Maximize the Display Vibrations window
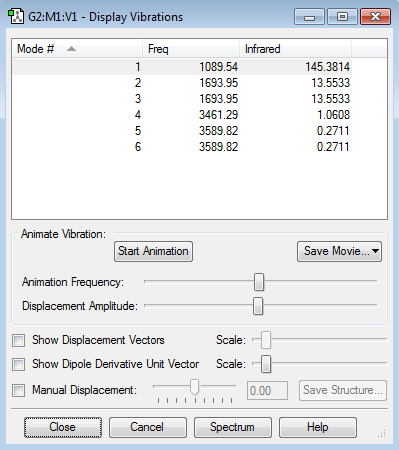 tap(342, 17)
